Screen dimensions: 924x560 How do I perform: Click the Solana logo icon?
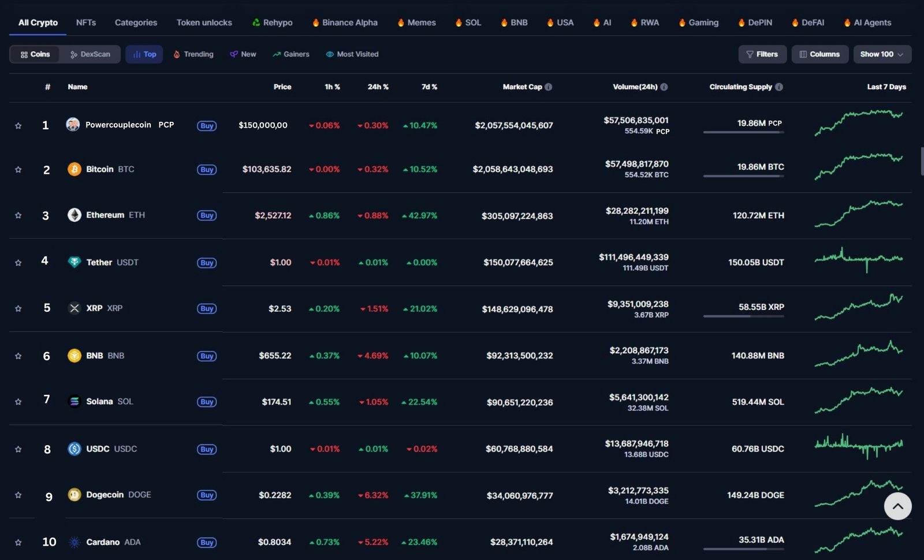pos(74,401)
